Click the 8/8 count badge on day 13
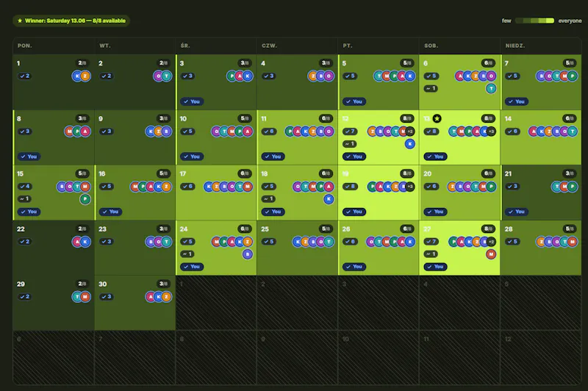Viewport: 588px width, 391px height. tap(488, 118)
